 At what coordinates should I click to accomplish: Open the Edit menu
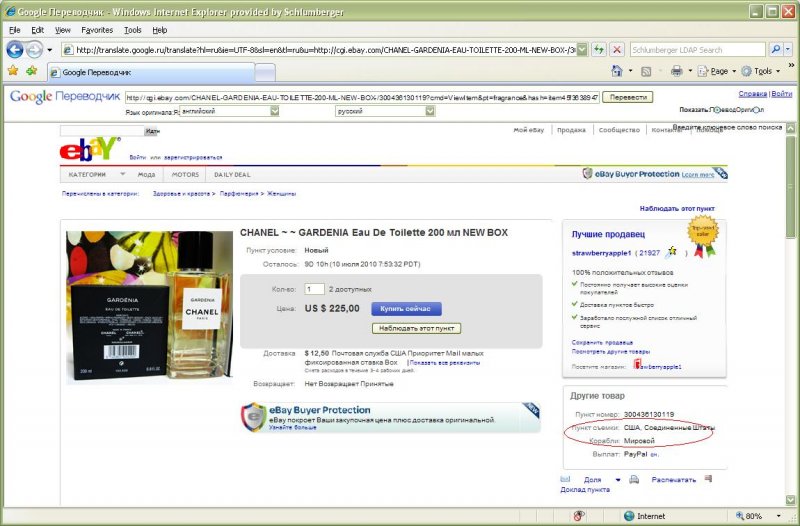pyautogui.click(x=37, y=30)
